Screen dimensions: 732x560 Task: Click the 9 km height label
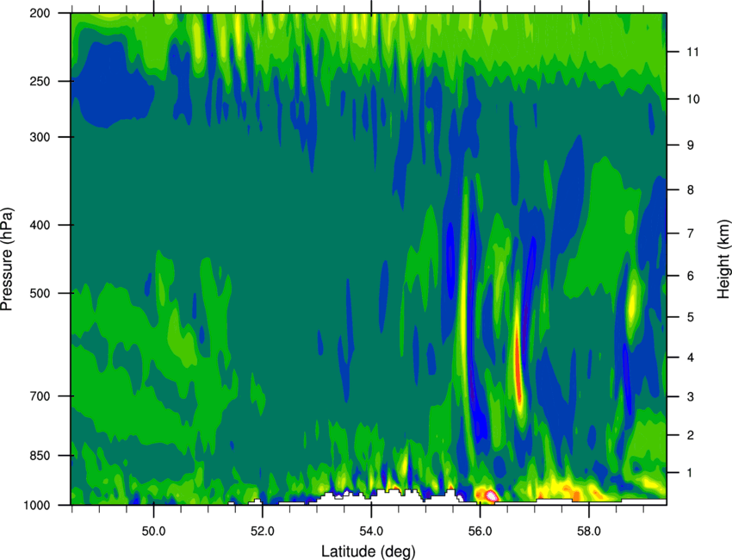[690, 146]
